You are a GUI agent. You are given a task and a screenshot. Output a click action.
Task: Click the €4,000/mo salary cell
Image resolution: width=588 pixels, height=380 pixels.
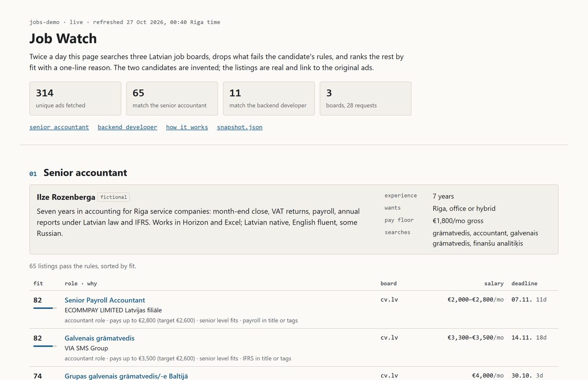(x=488, y=376)
